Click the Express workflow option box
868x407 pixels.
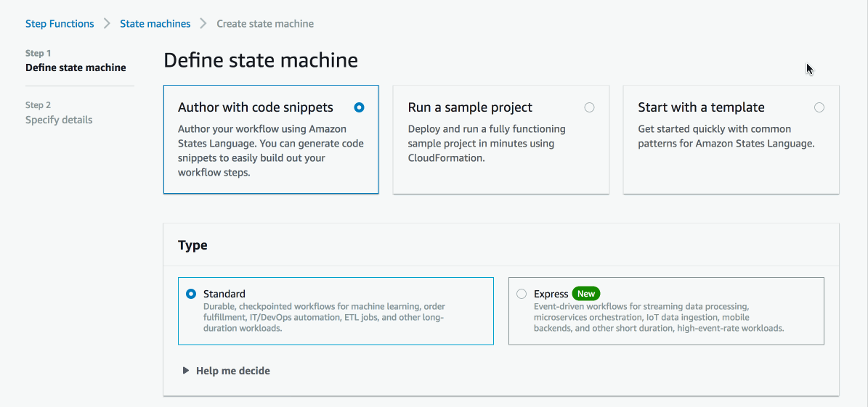(x=667, y=311)
